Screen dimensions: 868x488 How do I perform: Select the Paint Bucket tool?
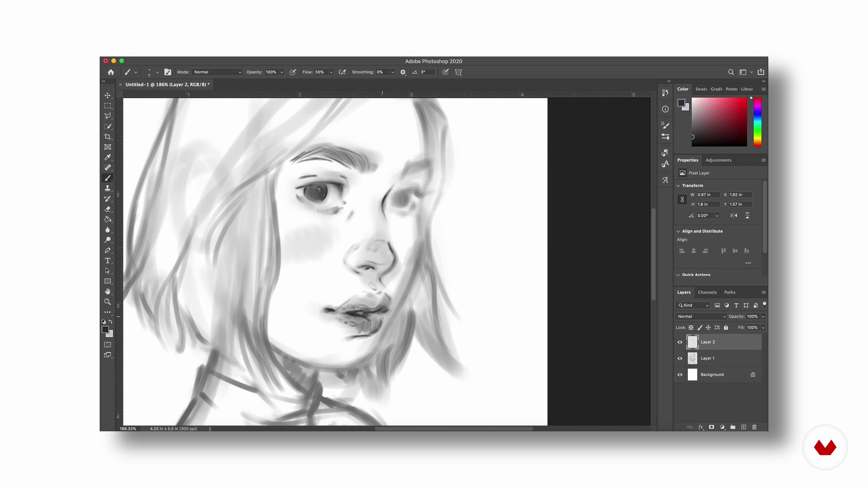[108, 219]
